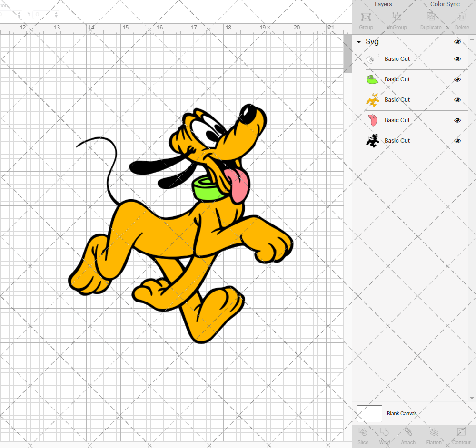Click the UnGroup icon
Viewport: 476px width, 448px height.
coord(397,17)
